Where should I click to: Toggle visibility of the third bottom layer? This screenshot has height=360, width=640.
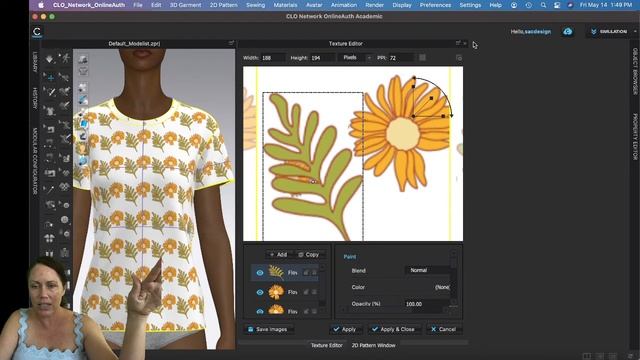click(260, 311)
